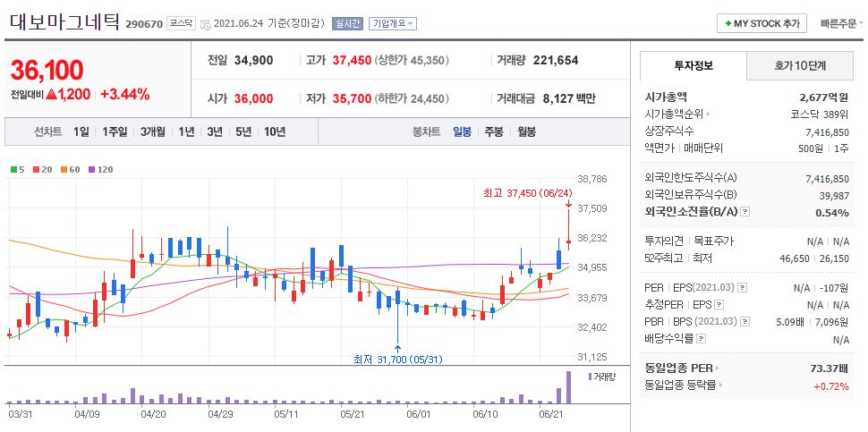Viewport: 868px width, 432px height.
Task: Click the green 5-day moving average legend
Action: tap(17, 170)
